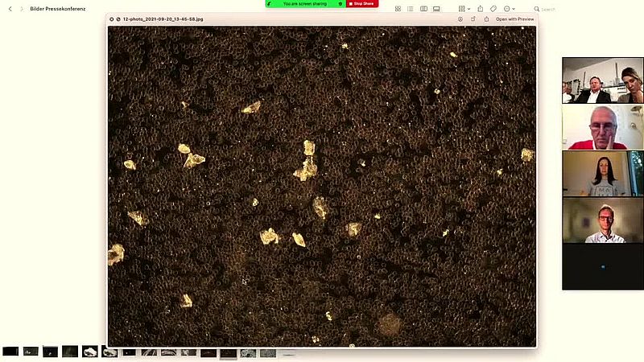Click the 'You are screen sharing' indicator
The height and width of the screenshot is (362, 644).
point(305,4)
